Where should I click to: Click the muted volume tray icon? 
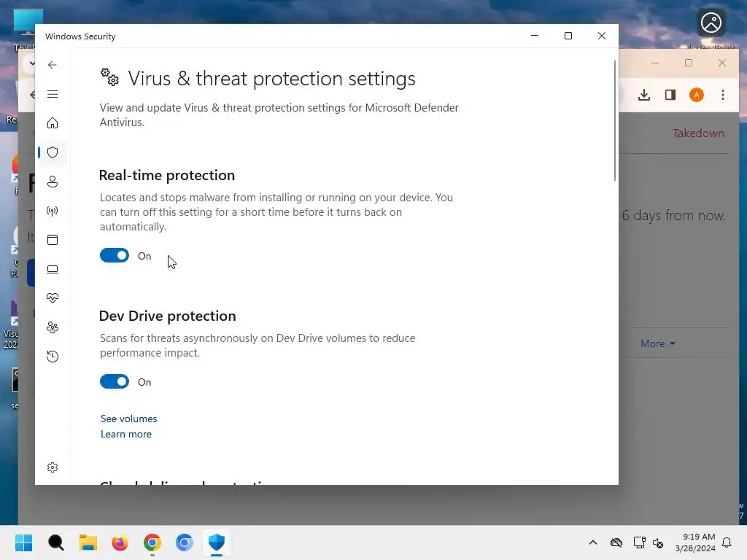tap(659, 542)
